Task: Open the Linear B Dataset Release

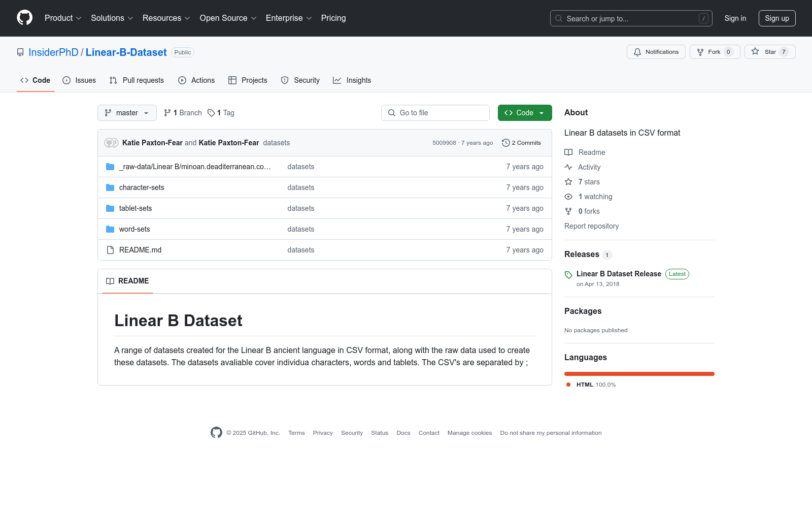Action: 619,274
